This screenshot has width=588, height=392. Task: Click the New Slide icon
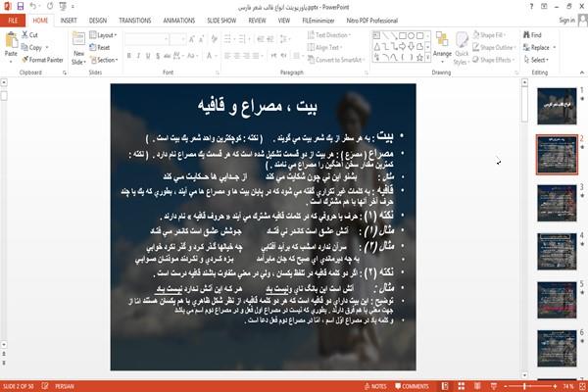[78, 40]
